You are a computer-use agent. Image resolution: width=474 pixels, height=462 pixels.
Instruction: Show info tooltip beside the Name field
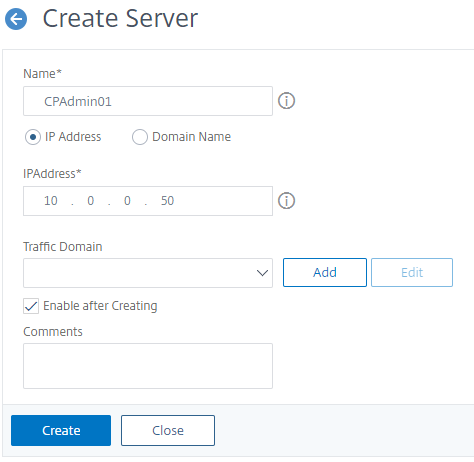click(286, 101)
